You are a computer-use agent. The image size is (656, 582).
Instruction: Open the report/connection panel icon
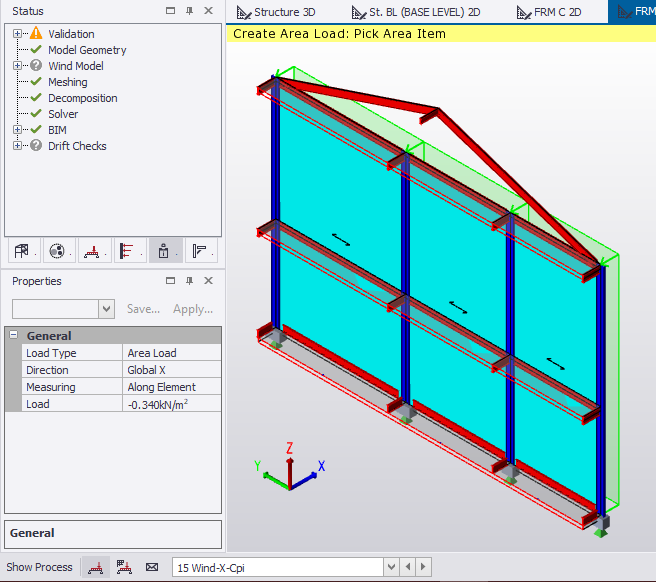point(199,251)
